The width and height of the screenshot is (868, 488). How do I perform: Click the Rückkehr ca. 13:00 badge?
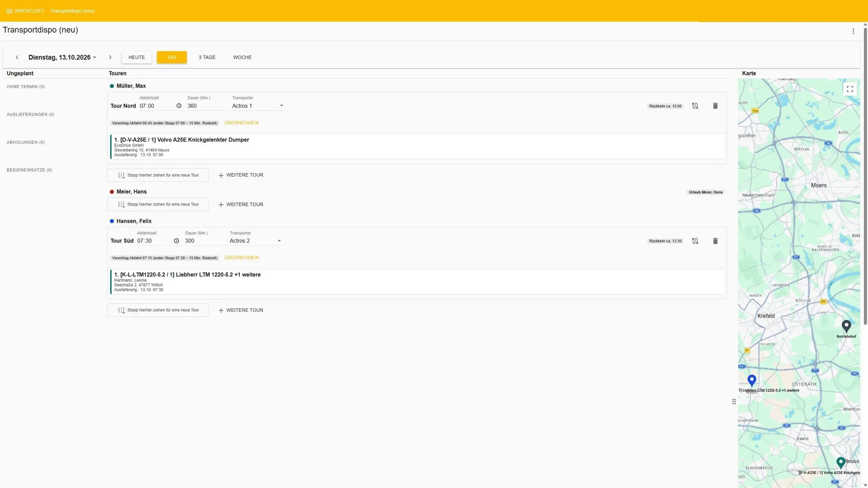(665, 106)
